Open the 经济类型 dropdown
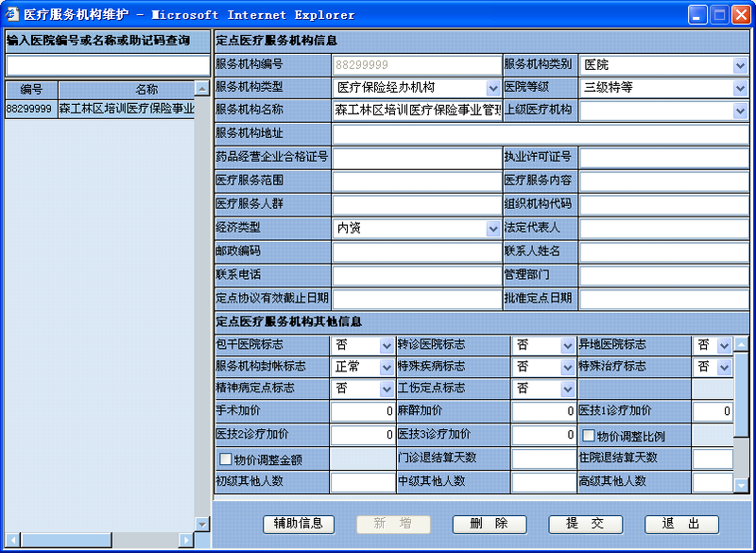756x553 pixels. 492,229
